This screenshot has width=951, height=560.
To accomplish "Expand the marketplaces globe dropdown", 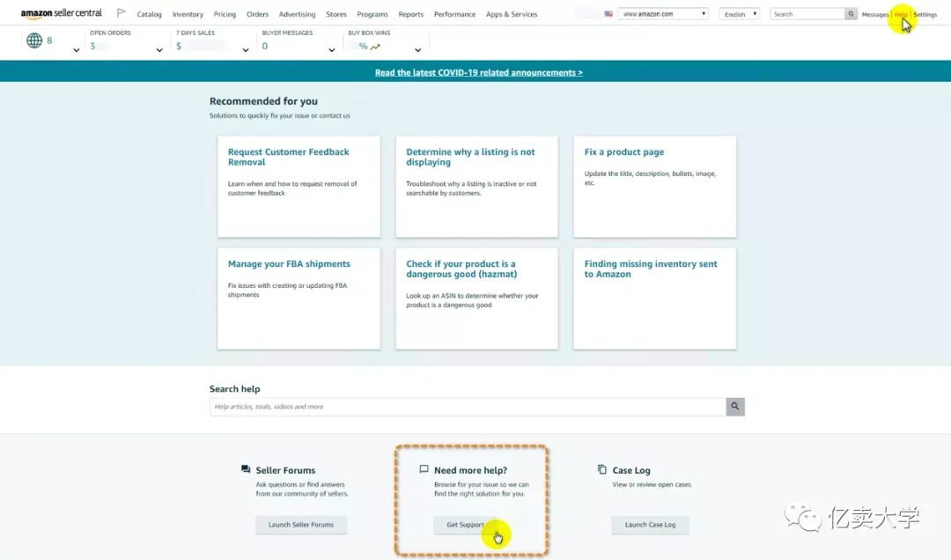I will (77, 50).
